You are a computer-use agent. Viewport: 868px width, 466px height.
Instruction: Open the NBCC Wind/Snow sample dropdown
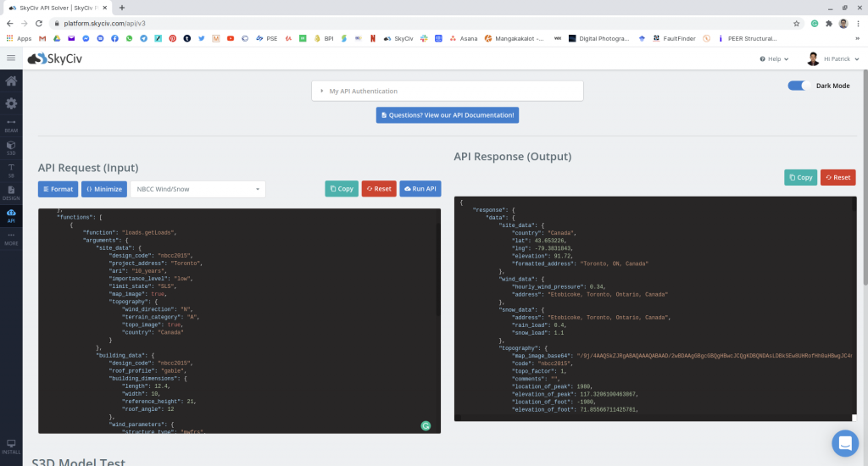198,189
